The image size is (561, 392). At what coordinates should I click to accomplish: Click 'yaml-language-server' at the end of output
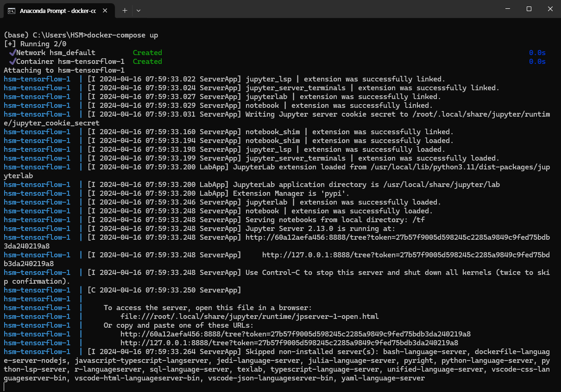click(383, 378)
